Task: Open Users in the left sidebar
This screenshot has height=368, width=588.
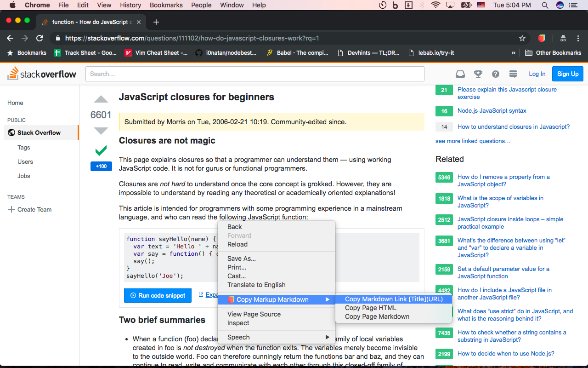Action: 25,162
